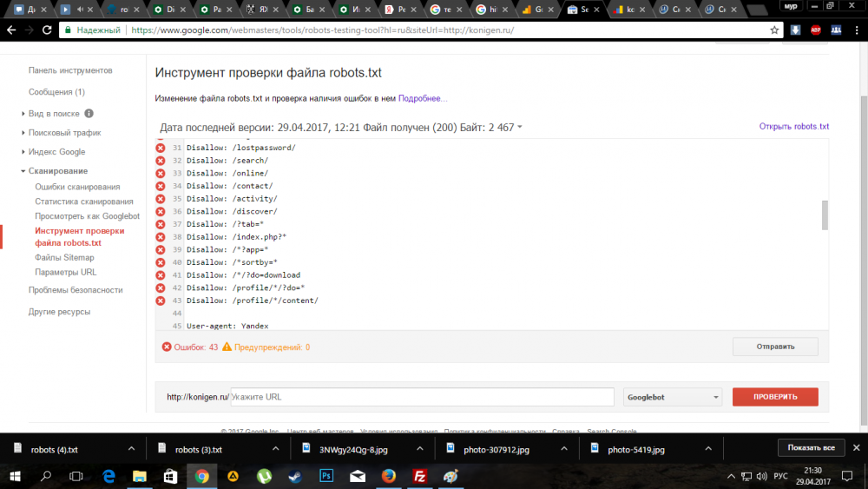Image resolution: width=868 pixels, height=489 pixels.
Task: Click the Укажите URL input field
Action: point(423,397)
